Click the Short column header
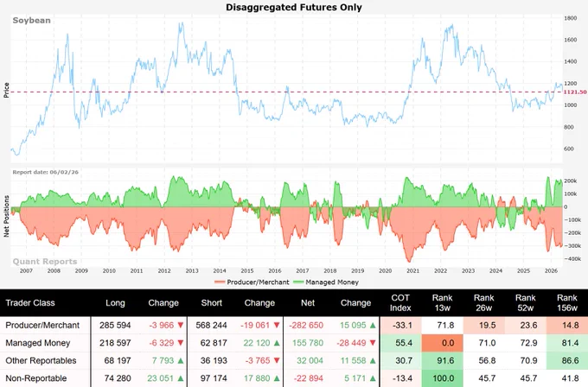The image size is (588, 387). click(212, 302)
